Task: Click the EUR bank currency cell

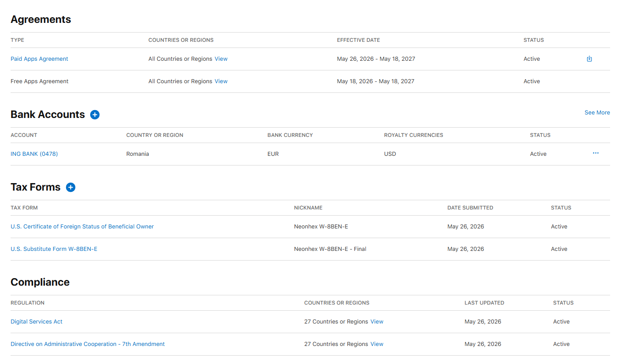Action: click(x=273, y=154)
